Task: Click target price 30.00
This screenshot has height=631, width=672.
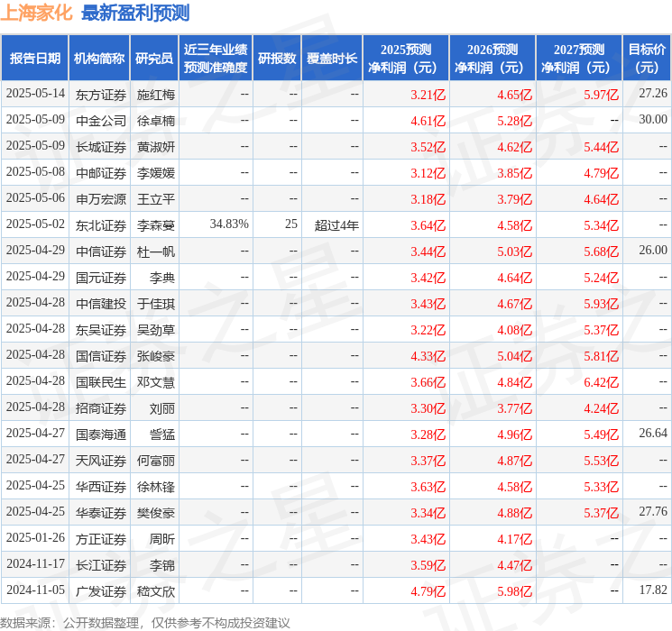Action: coord(653,119)
